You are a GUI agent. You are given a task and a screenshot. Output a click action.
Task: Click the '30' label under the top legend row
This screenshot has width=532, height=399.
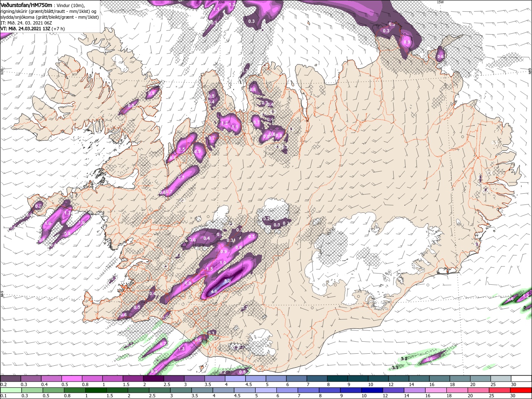click(x=515, y=384)
